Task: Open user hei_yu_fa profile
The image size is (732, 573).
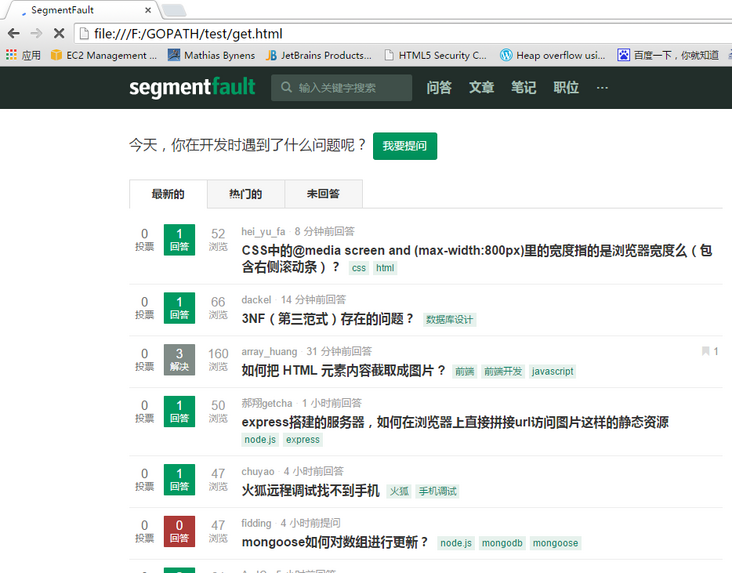Action: click(263, 232)
